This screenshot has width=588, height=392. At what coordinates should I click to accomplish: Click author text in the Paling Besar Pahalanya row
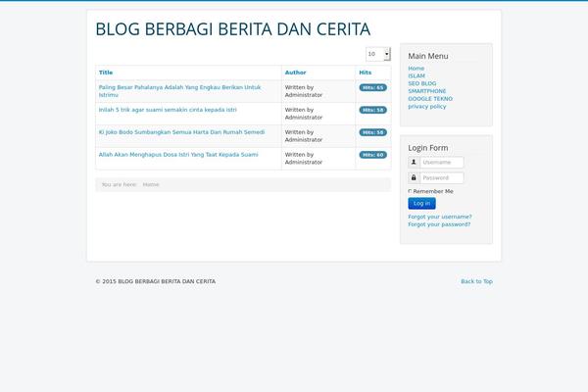click(x=304, y=91)
